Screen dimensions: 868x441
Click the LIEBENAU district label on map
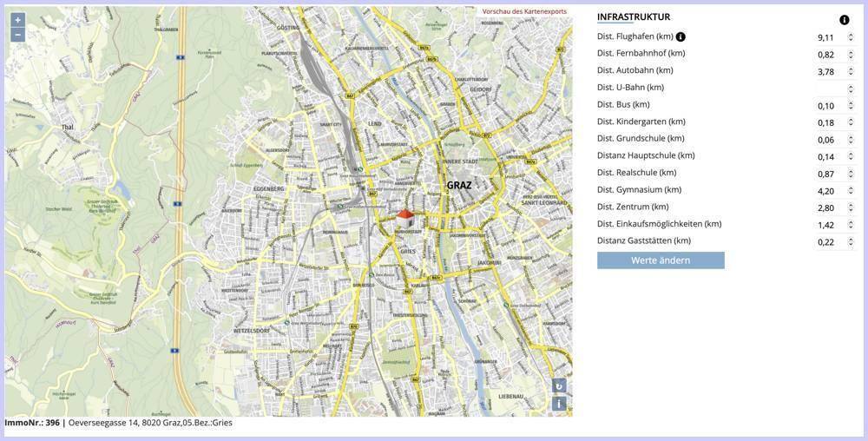(x=510, y=397)
